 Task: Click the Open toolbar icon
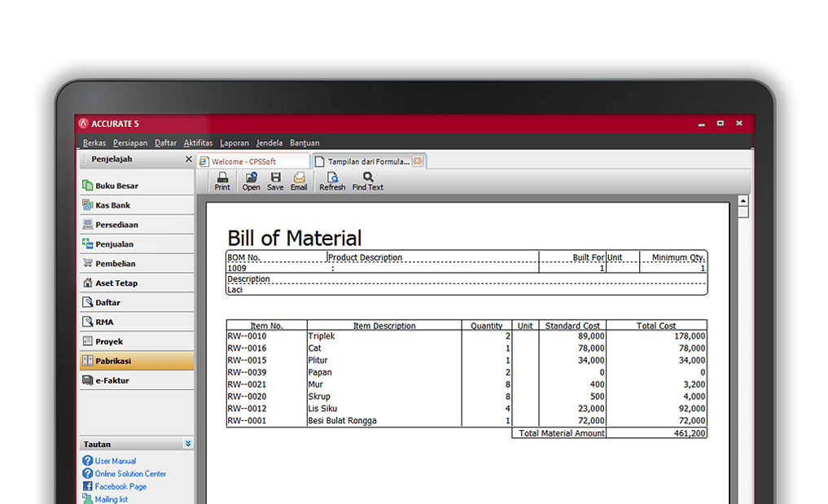coord(251,181)
